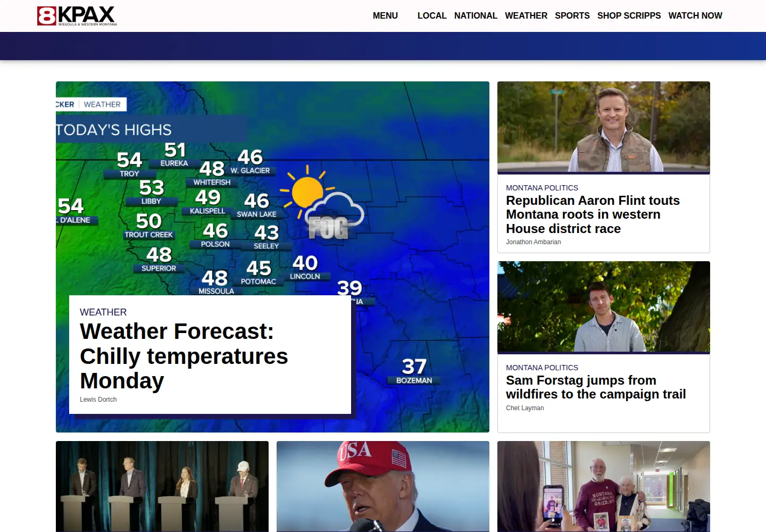Open 'Weather Forecast: Chilly temperatures Monday' headline
The height and width of the screenshot is (532, 766).
pyautogui.click(x=184, y=356)
